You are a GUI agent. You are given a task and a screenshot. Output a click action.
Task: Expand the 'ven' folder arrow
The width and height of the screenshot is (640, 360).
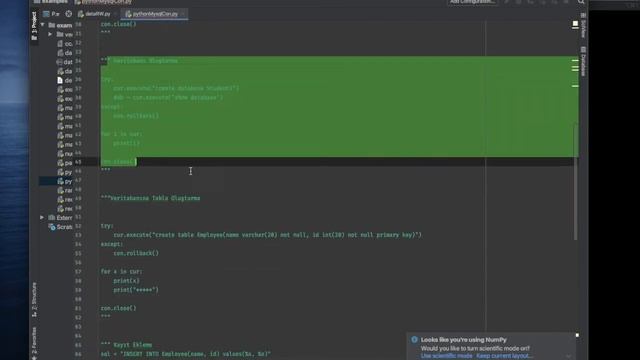pyautogui.click(x=50, y=34)
